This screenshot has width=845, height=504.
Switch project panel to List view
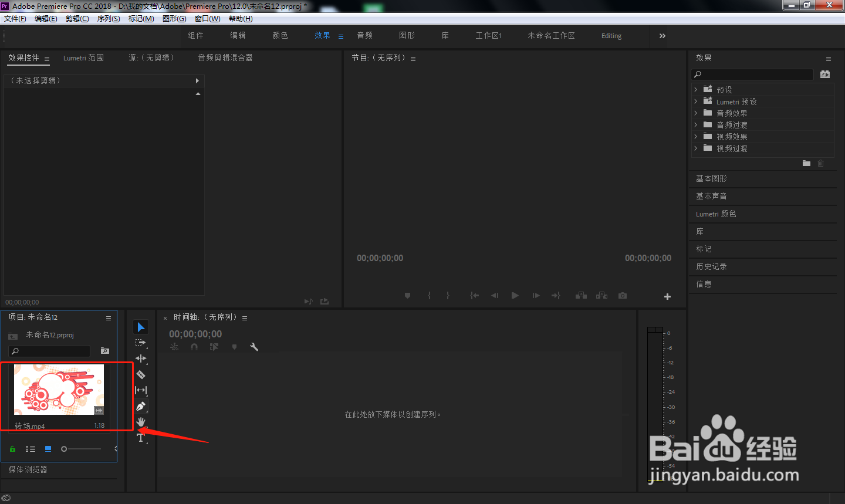[31, 449]
